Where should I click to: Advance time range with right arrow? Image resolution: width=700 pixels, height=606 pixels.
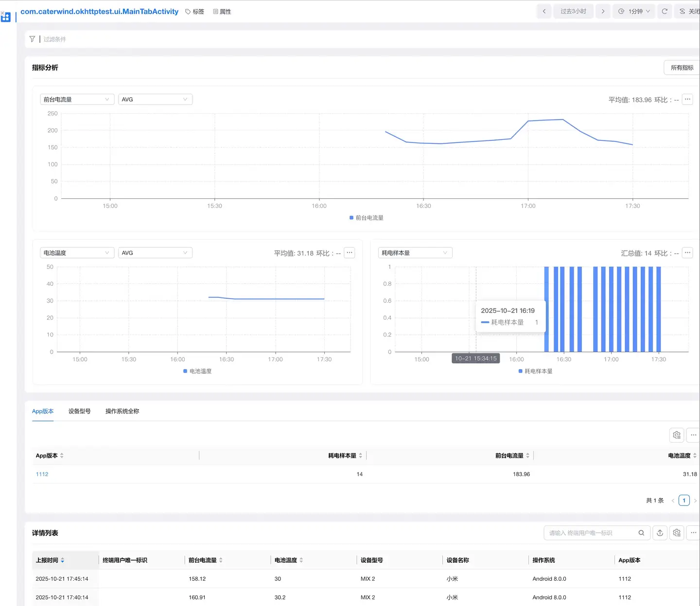click(x=603, y=11)
